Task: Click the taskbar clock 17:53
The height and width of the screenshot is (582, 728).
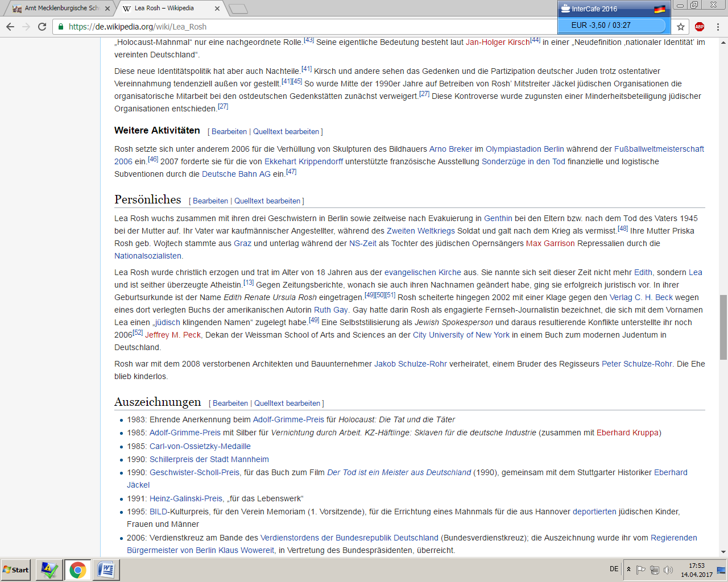Action: click(697, 566)
